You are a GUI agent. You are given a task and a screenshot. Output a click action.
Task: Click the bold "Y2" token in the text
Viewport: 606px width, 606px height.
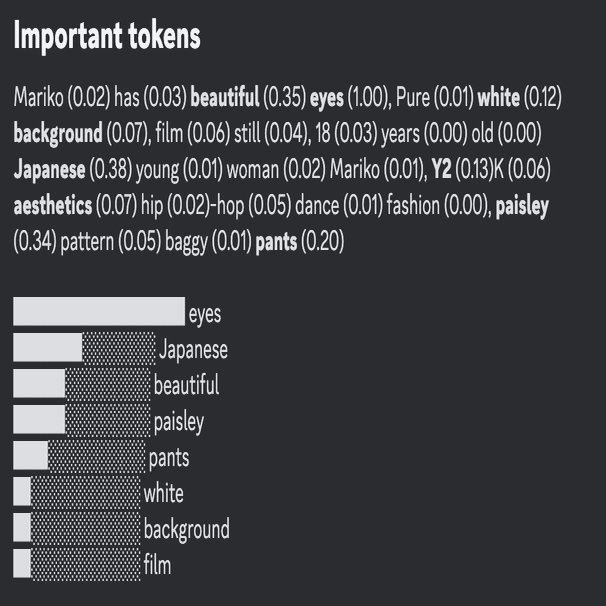441,169
